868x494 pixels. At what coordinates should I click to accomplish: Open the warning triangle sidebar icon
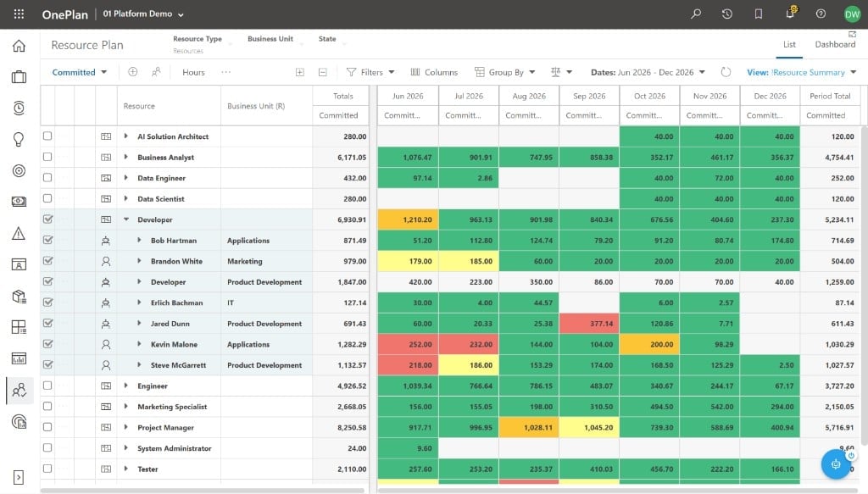point(19,234)
